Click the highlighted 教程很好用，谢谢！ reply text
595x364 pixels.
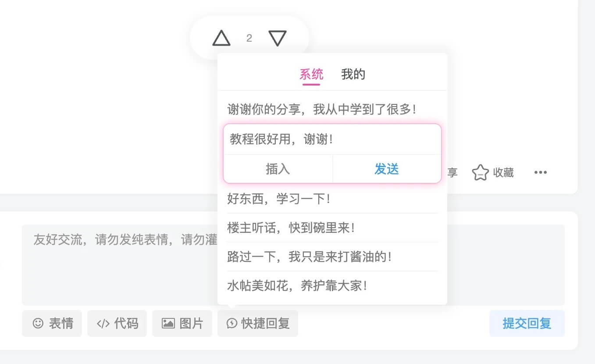pos(281,139)
